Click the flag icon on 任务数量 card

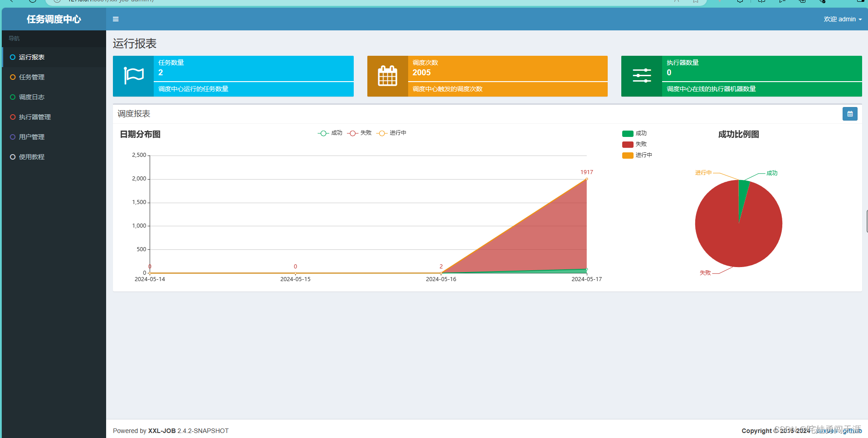coord(133,76)
